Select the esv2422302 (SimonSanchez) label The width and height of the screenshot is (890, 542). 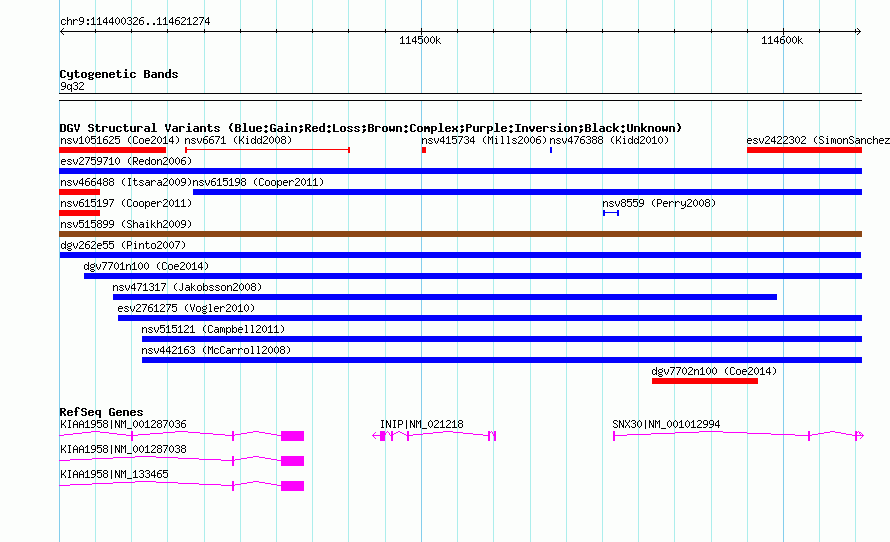[x=818, y=140]
